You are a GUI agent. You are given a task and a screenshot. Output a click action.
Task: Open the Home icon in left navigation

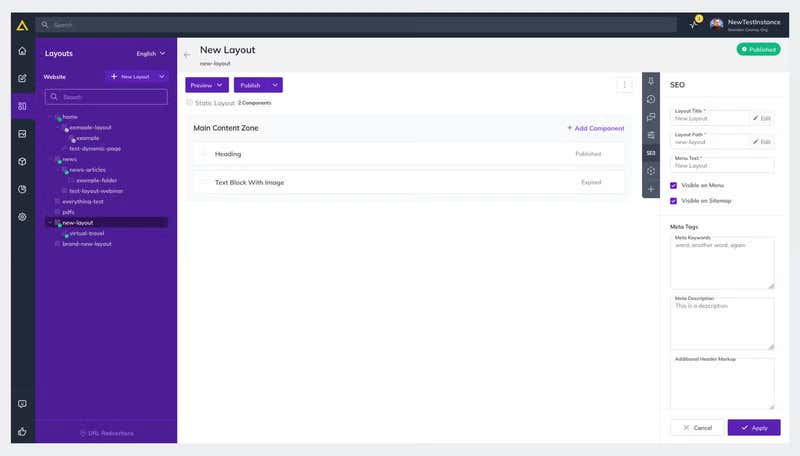(x=22, y=50)
